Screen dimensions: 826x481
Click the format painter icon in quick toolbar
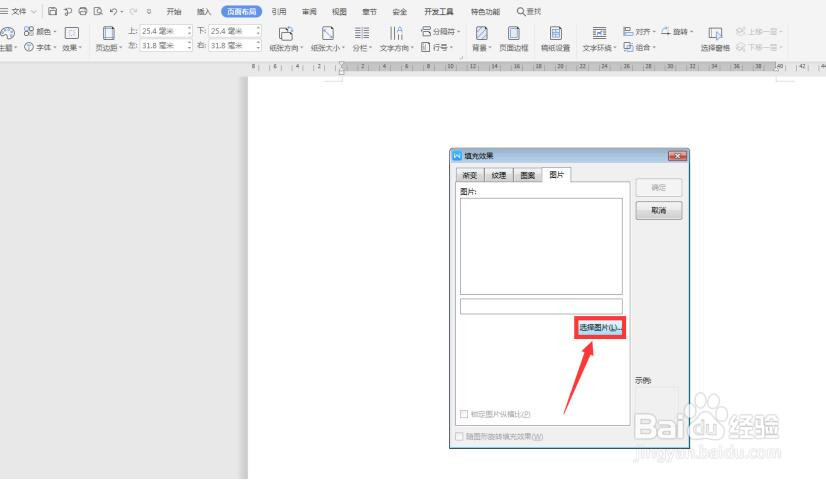(x=67, y=11)
